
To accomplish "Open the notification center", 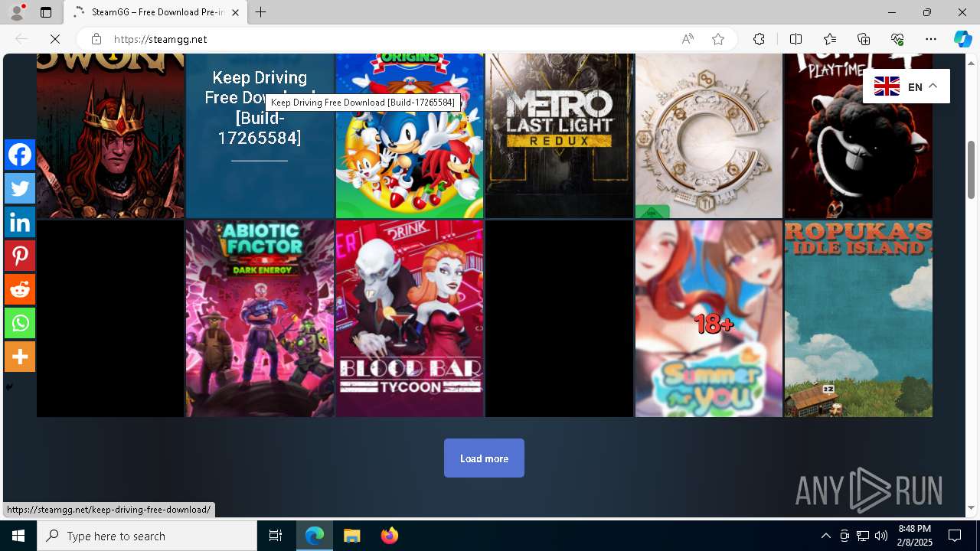I will click(955, 536).
